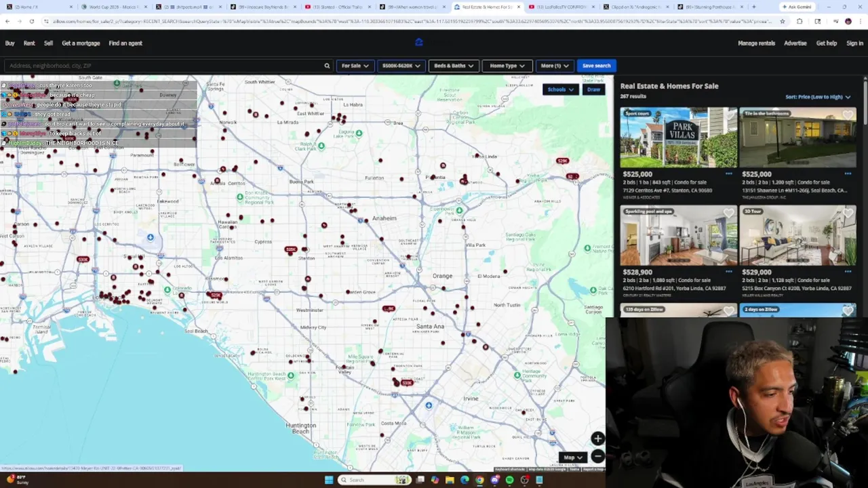Toggle heart on the '135 days on Zillow' listing
This screenshot has width=868, height=488.
coord(729,311)
